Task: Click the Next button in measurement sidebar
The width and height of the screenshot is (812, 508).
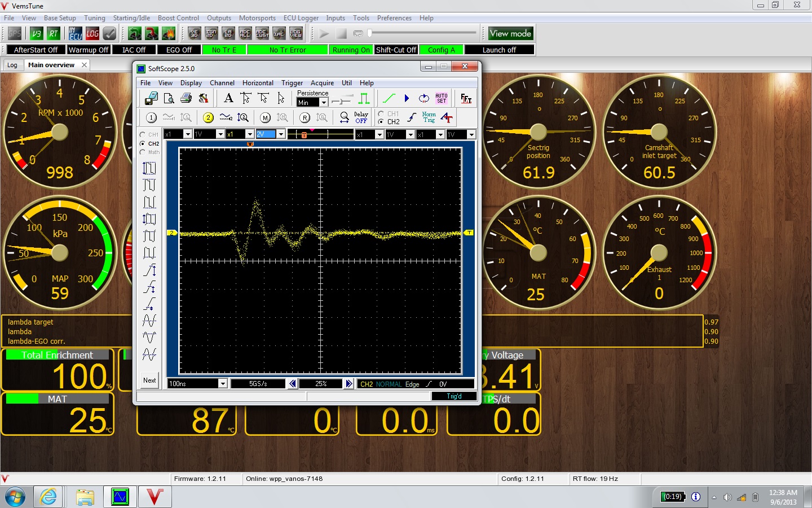Action: [x=149, y=380]
